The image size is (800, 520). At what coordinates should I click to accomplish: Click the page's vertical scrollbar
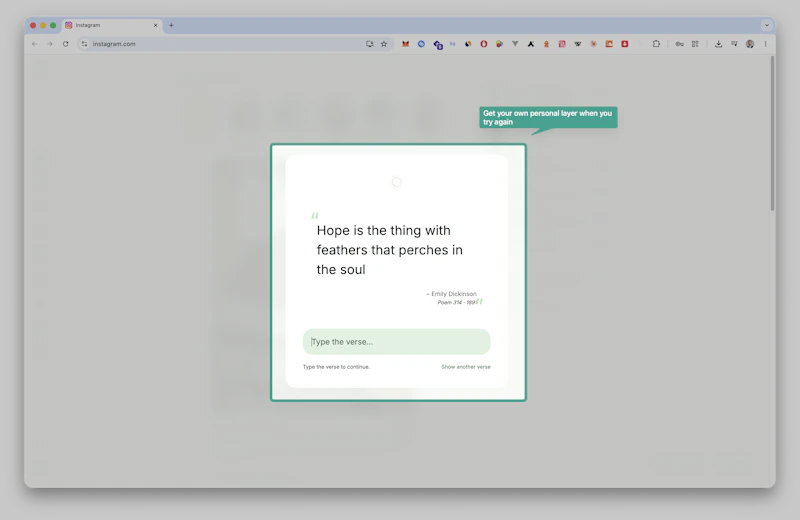[x=772, y=133]
